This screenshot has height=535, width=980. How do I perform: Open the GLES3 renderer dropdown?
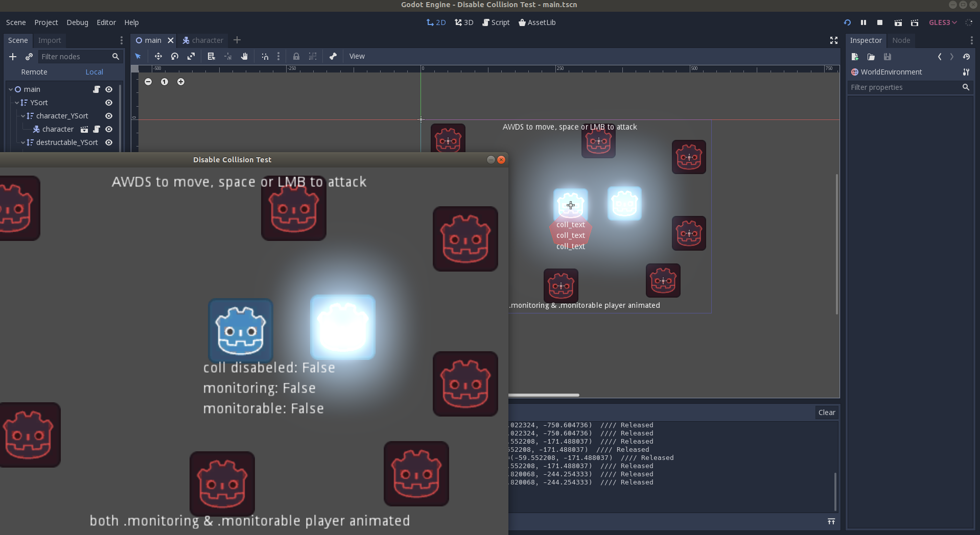point(942,22)
